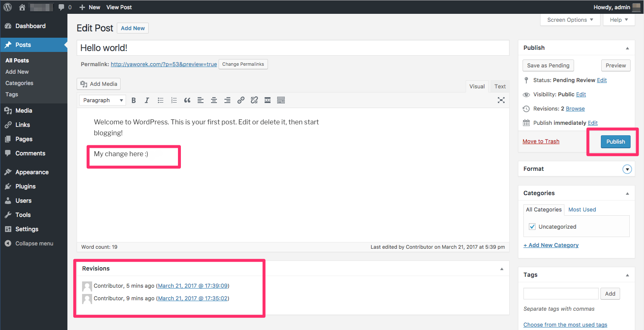The width and height of the screenshot is (644, 330).
Task: Click Save as Pending button
Action: pyautogui.click(x=548, y=65)
